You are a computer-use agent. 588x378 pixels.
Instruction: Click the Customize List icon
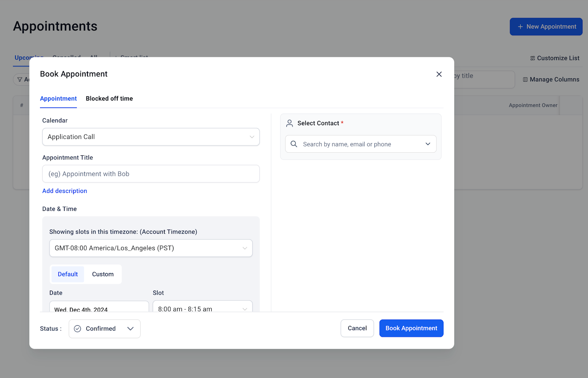(x=533, y=58)
